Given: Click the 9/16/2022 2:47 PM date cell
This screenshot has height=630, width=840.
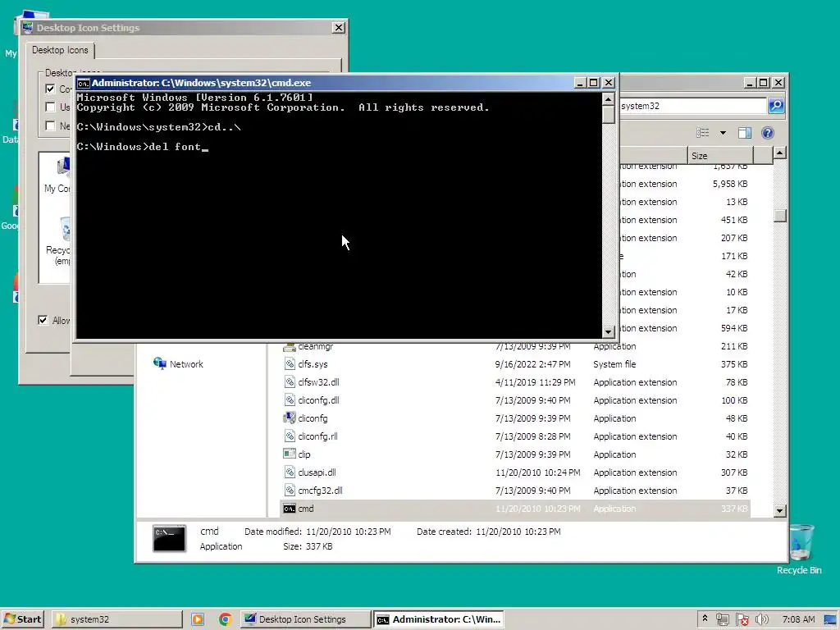Looking at the screenshot, I should 532,364.
